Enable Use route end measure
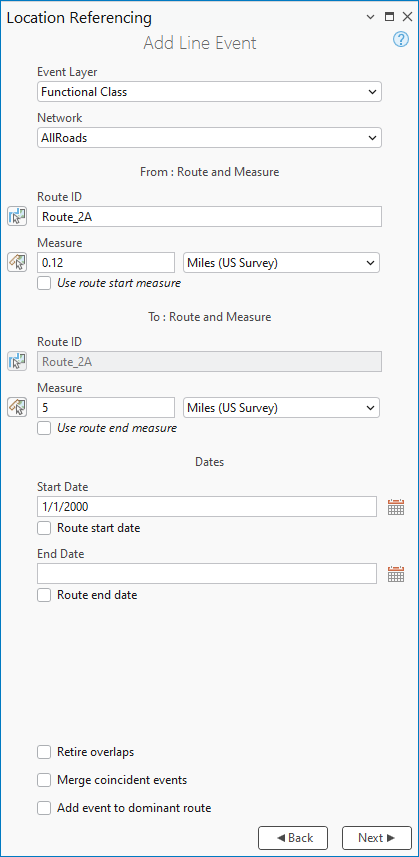 [44, 428]
